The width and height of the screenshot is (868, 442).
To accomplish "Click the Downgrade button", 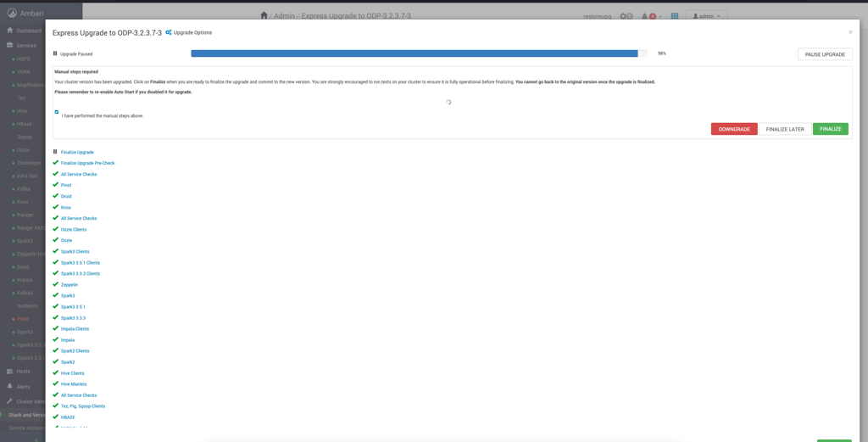I will click(734, 129).
